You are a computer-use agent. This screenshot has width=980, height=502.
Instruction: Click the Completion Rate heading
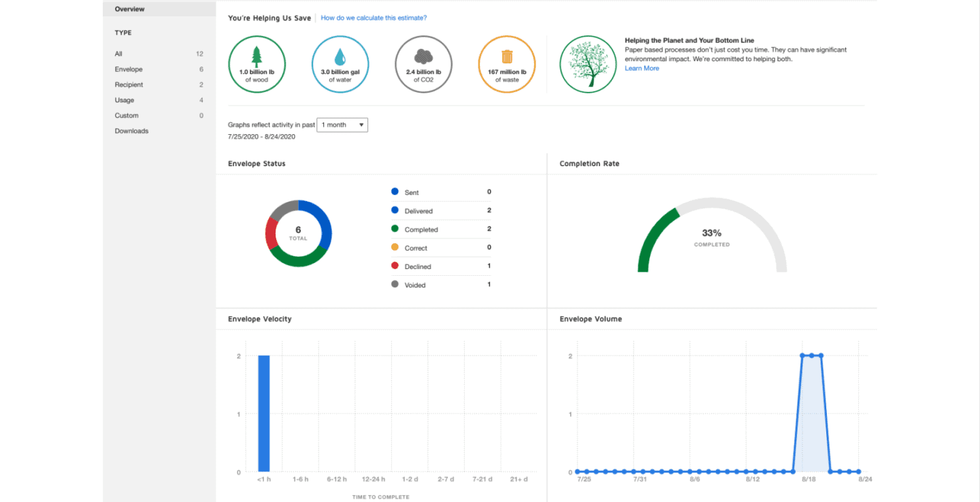tap(589, 164)
